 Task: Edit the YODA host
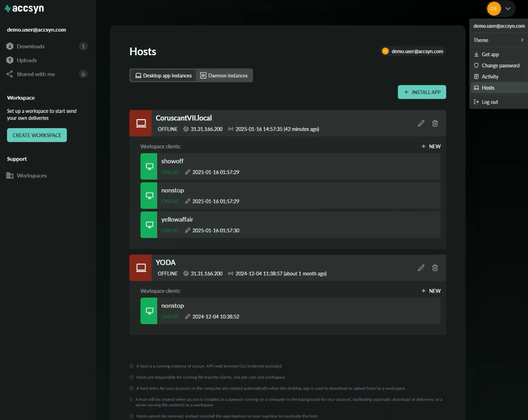tap(421, 268)
